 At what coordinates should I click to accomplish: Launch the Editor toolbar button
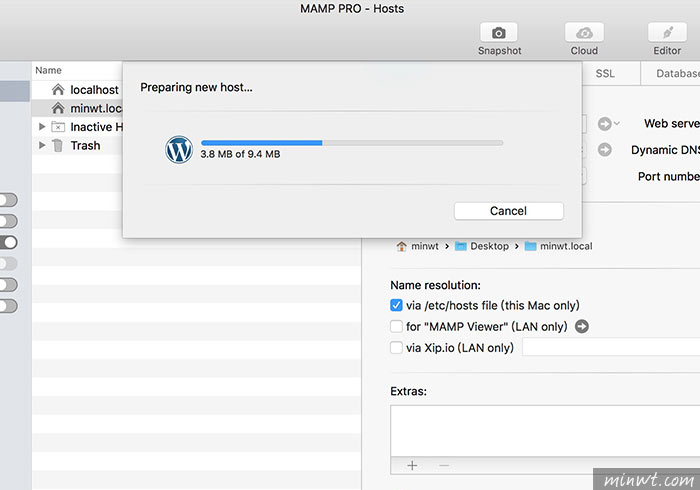point(667,33)
